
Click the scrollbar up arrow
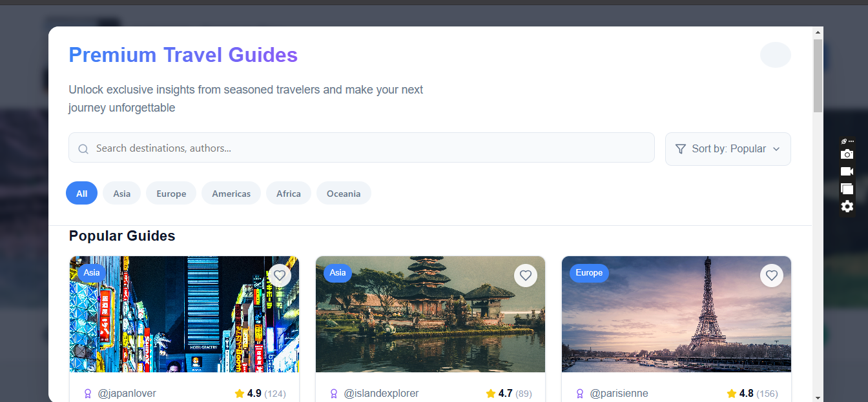[818, 32]
